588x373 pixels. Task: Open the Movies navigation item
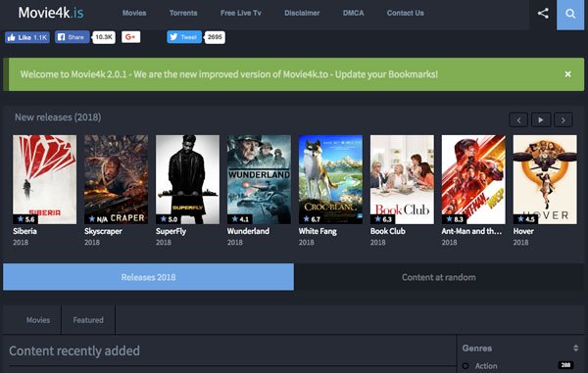[x=134, y=13]
